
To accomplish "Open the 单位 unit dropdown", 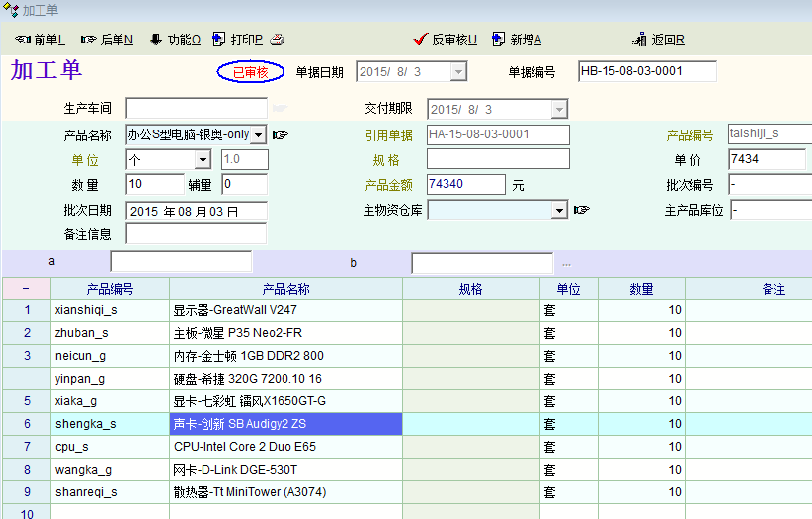I will [x=203, y=160].
